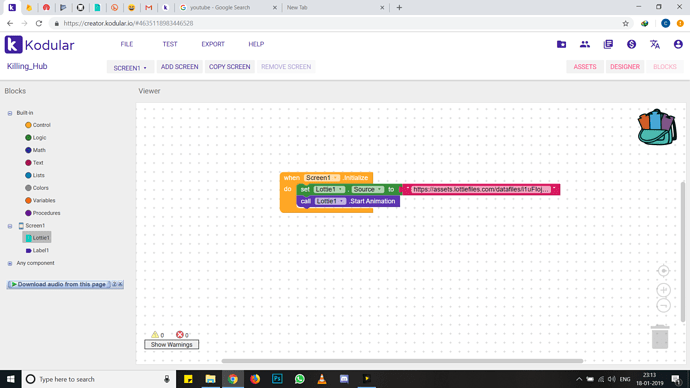Open the ASSETS panel

pos(585,67)
